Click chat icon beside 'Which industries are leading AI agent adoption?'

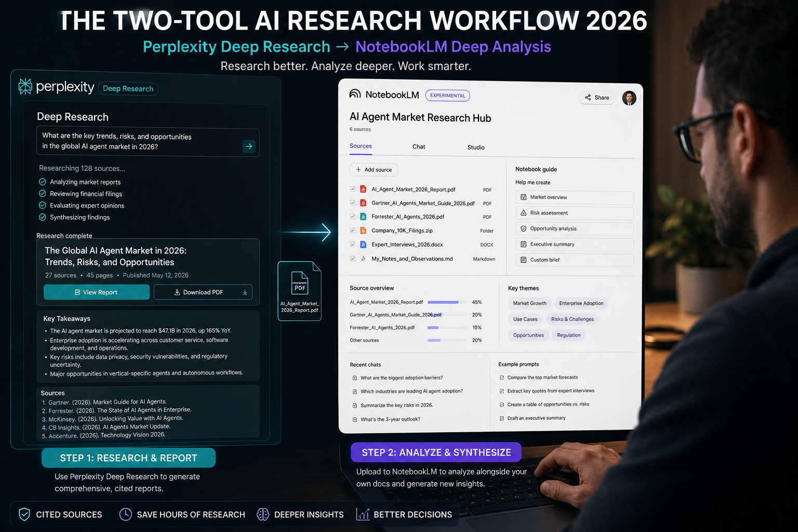pos(355,392)
